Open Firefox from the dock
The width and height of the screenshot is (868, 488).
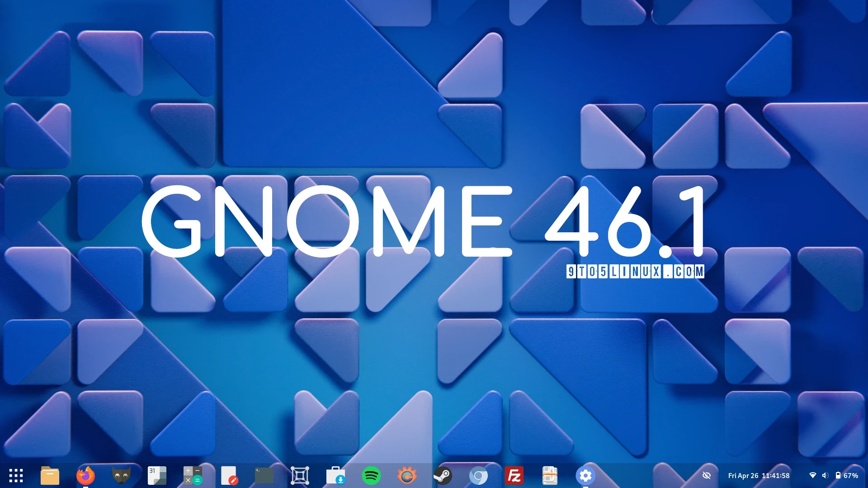click(85, 475)
